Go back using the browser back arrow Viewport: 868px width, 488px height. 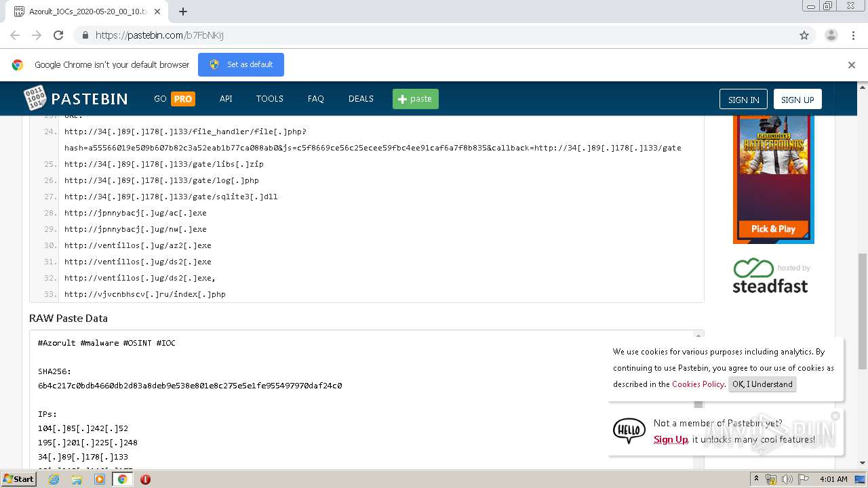pos(14,35)
